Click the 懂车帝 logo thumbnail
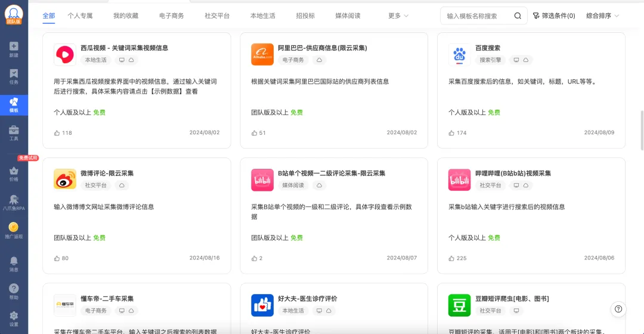This screenshot has width=644, height=334. point(65,305)
